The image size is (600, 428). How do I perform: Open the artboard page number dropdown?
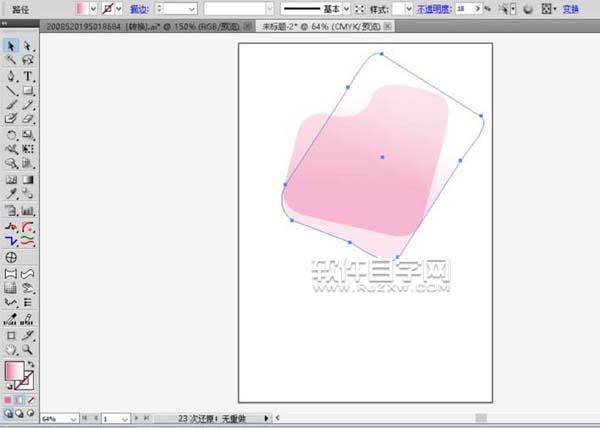(x=125, y=419)
